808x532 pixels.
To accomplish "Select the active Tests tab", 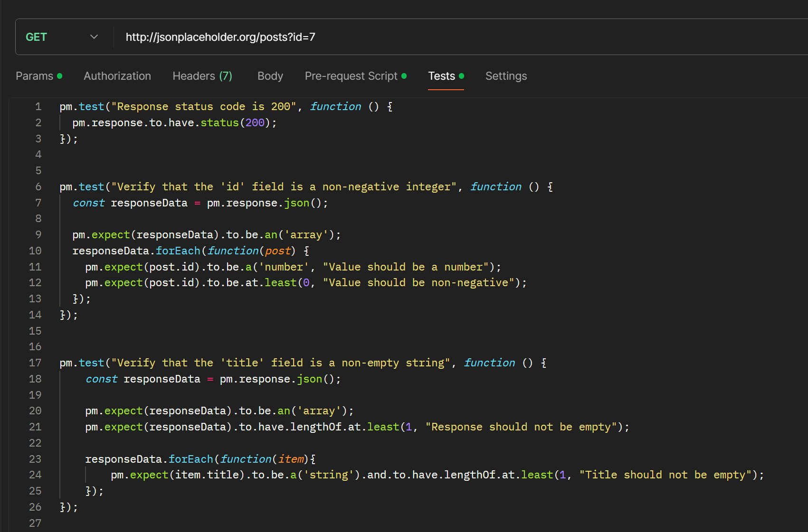I will (441, 76).
